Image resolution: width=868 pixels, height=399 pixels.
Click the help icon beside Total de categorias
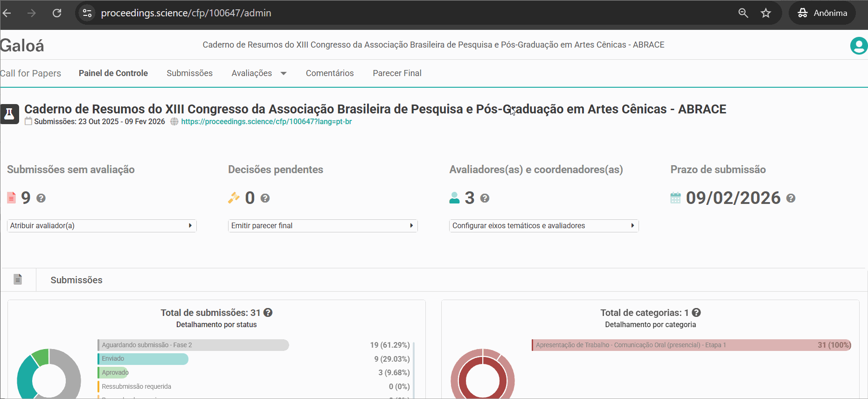point(696,313)
